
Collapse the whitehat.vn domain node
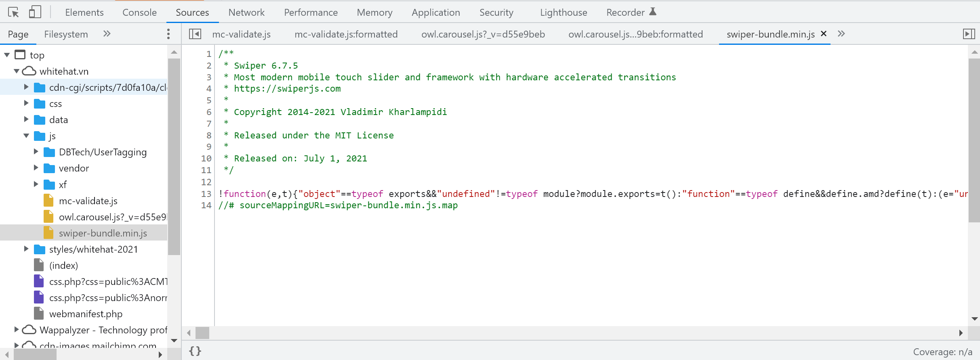click(x=17, y=71)
